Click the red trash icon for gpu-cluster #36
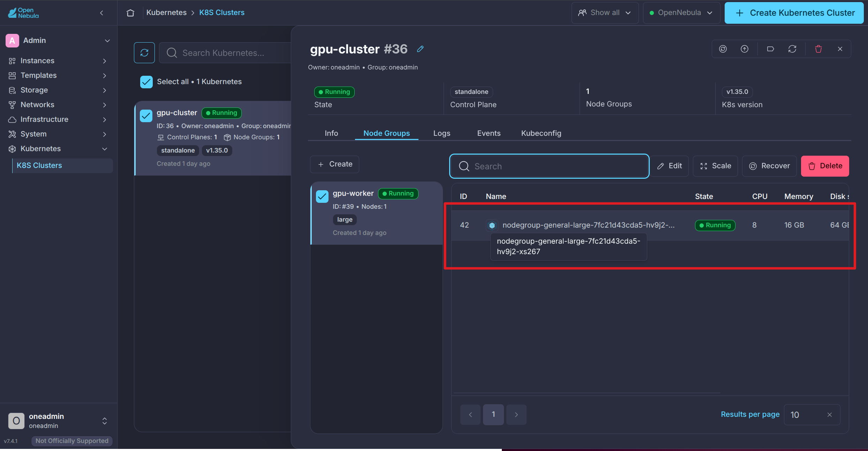Image resolution: width=868 pixels, height=451 pixels. tap(818, 49)
